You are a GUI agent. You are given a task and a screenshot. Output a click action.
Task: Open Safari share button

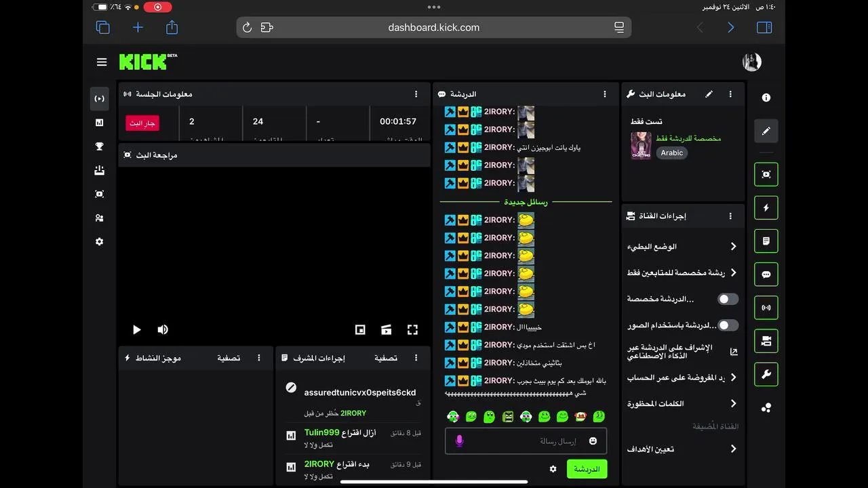[x=172, y=27]
